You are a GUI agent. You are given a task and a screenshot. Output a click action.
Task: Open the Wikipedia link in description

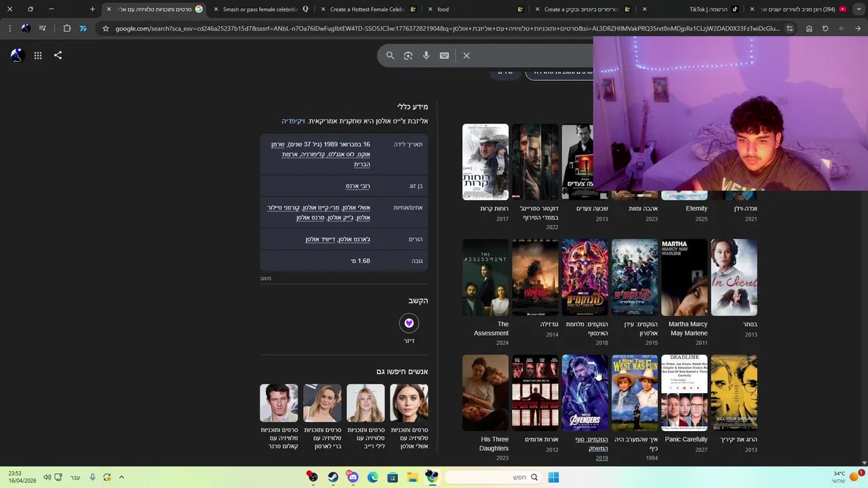coord(293,121)
